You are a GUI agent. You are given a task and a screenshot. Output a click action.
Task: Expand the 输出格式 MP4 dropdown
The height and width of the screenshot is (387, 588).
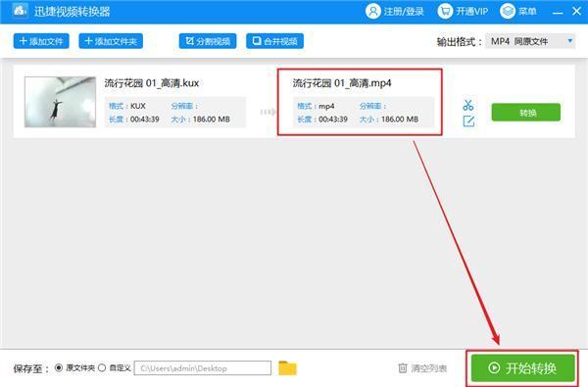[530, 41]
